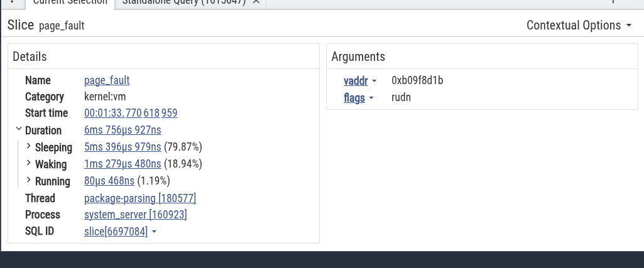
Task: Click the Sleeping duration 5ms 396µs 979ns
Action: tap(123, 147)
